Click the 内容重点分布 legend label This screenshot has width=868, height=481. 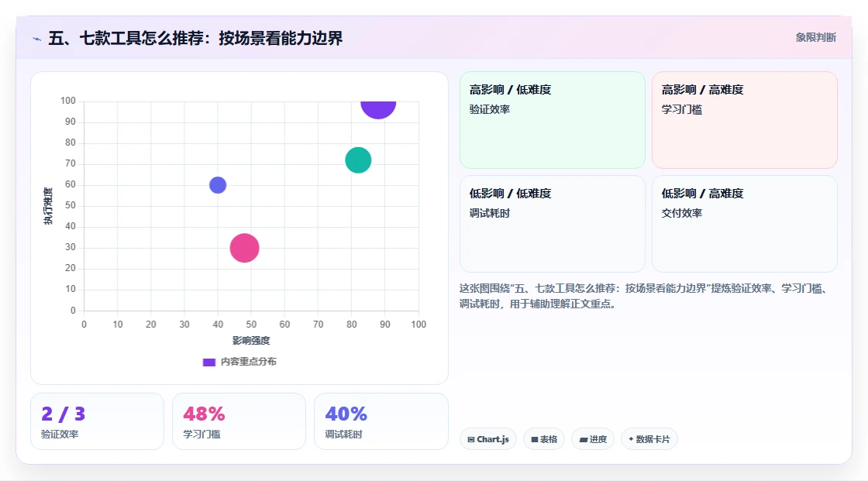pos(249,362)
